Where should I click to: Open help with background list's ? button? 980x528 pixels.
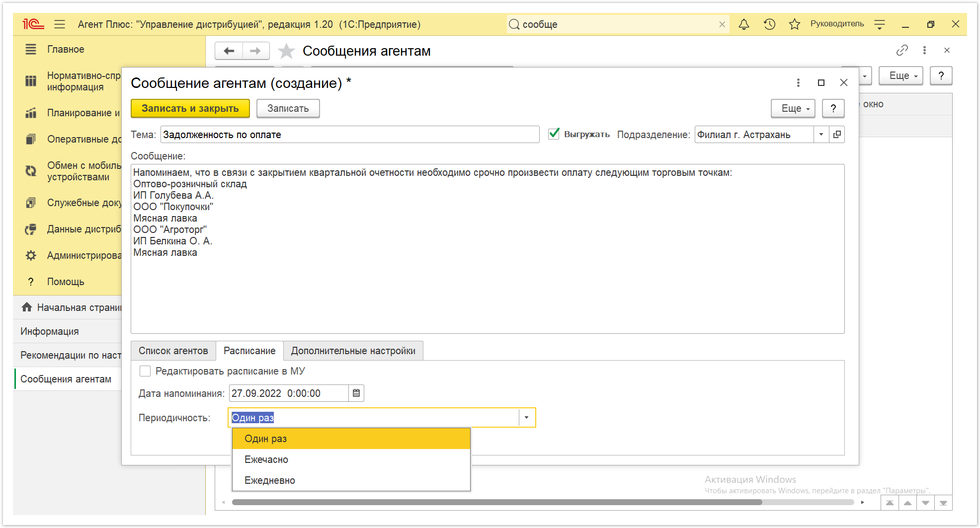941,75
